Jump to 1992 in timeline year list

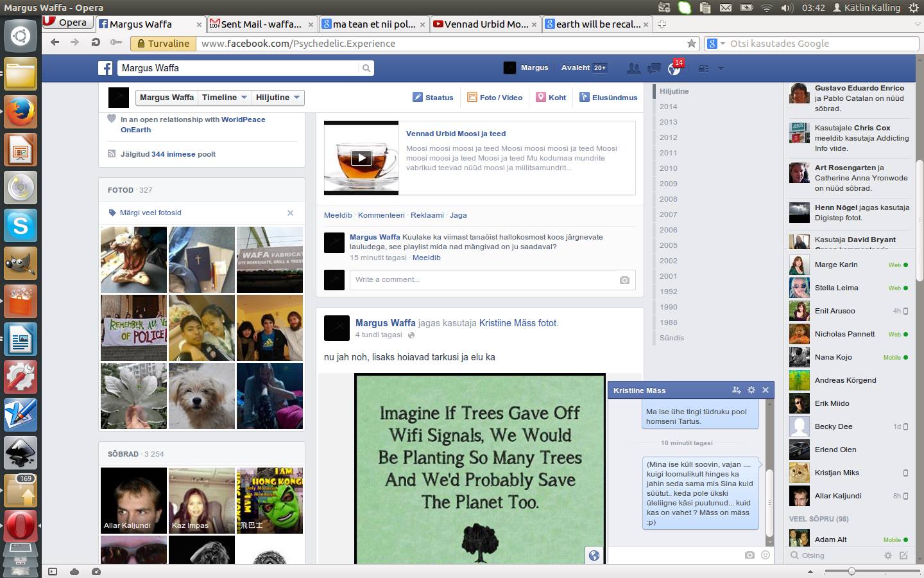(668, 292)
